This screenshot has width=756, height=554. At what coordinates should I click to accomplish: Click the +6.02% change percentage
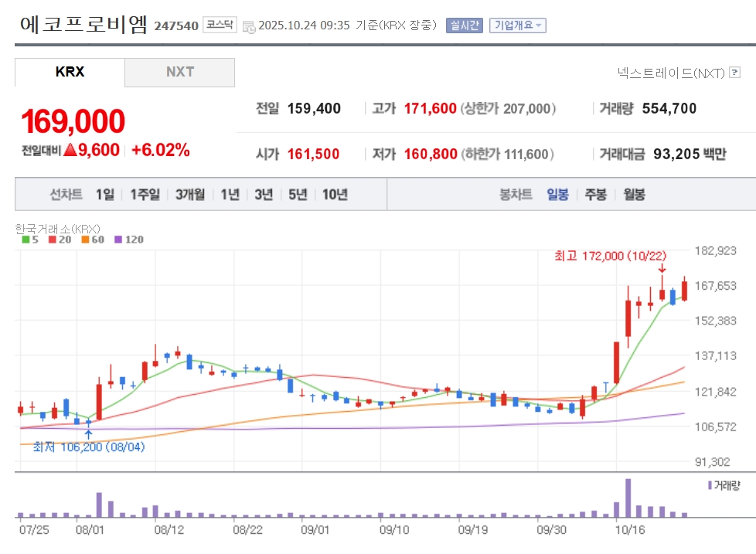coord(161,150)
